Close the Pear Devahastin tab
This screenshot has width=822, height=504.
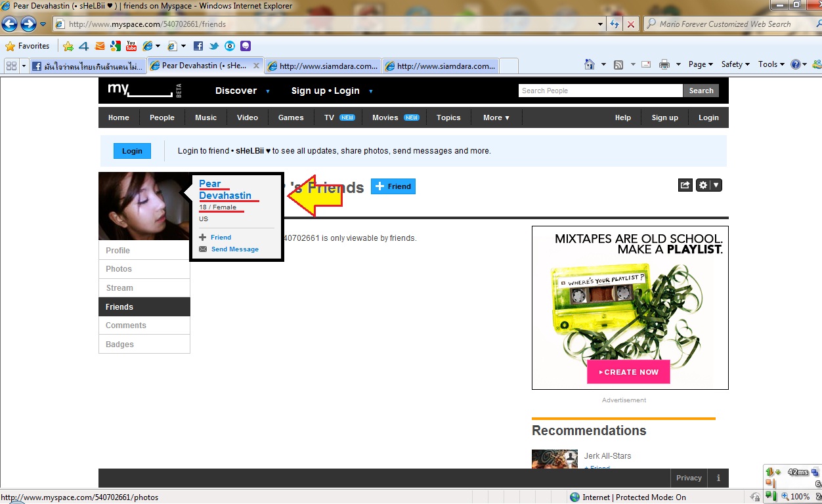pos(256,66)
